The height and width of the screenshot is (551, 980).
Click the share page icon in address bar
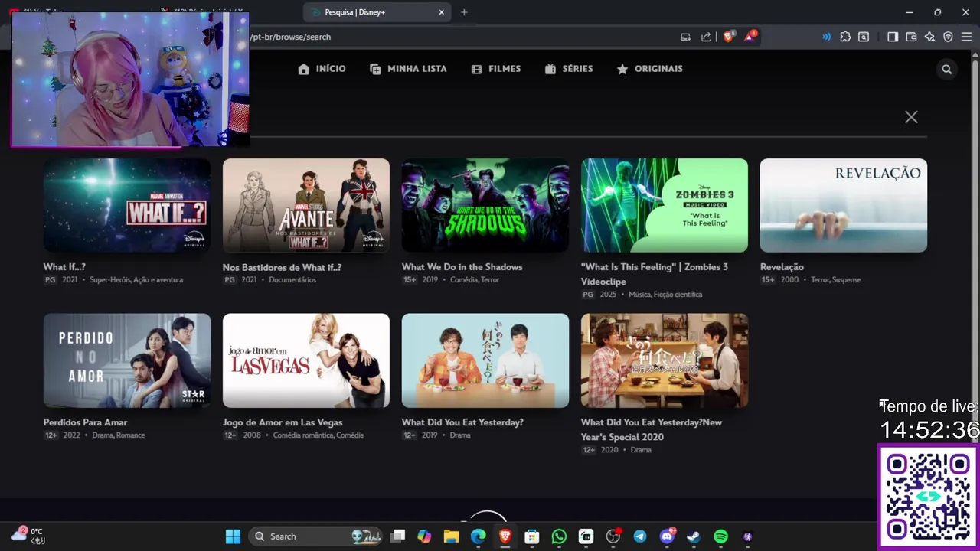click(706, 37)
